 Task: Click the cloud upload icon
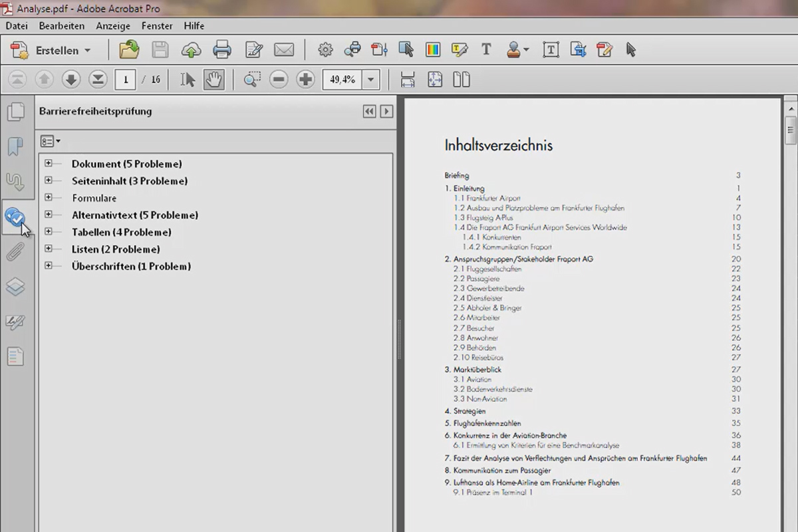(x=191, y=50)
